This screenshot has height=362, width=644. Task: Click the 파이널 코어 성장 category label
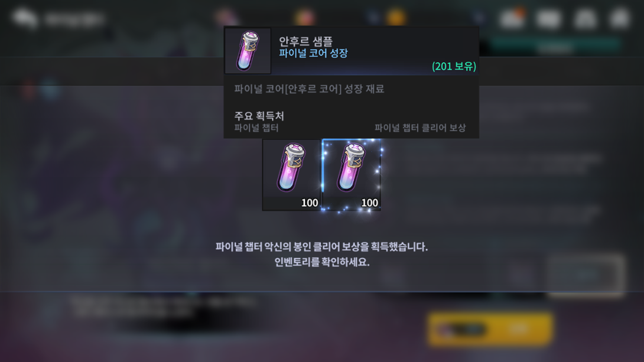tap(313, 53)
